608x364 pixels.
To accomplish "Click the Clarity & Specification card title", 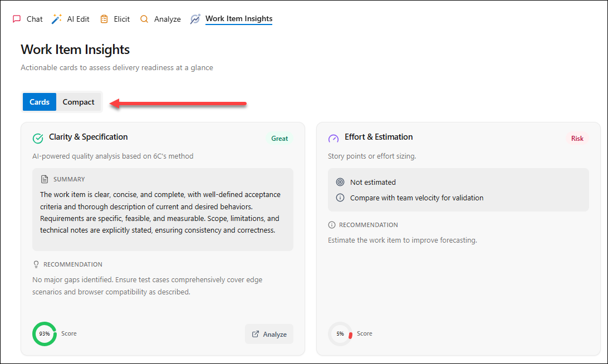I will point(89,137).
